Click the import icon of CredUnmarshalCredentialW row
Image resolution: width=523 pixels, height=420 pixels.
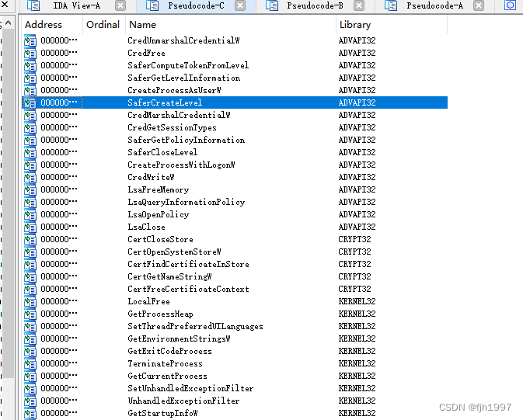(30, 40)
